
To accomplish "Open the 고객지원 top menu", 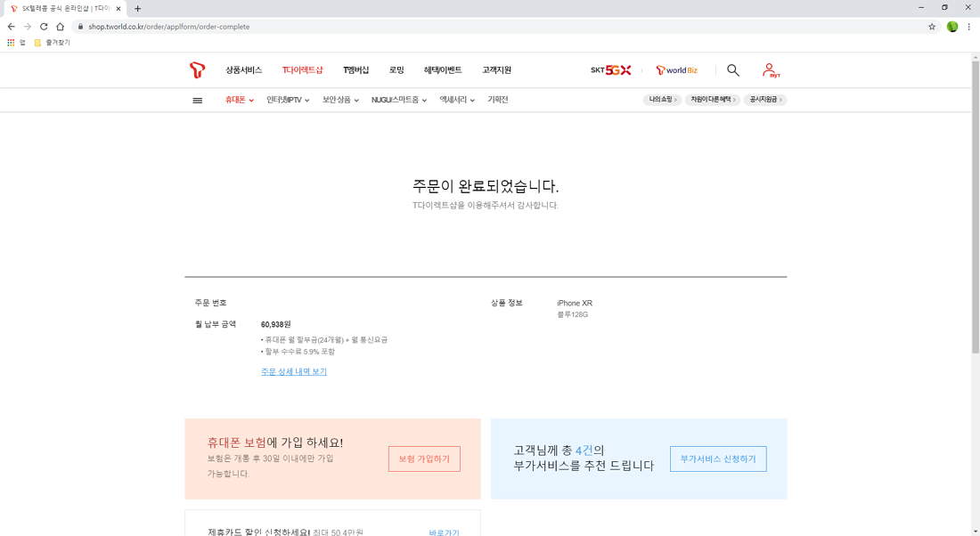I will click(496, 70).
